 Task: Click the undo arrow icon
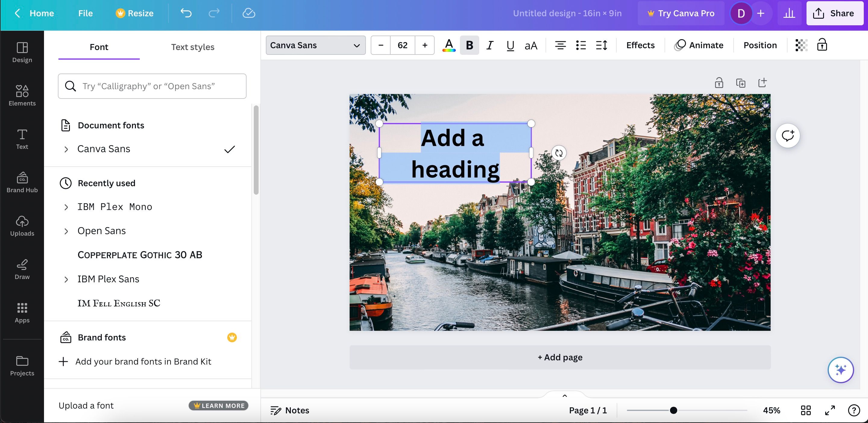pyautogui.click(x=186, y=13)
